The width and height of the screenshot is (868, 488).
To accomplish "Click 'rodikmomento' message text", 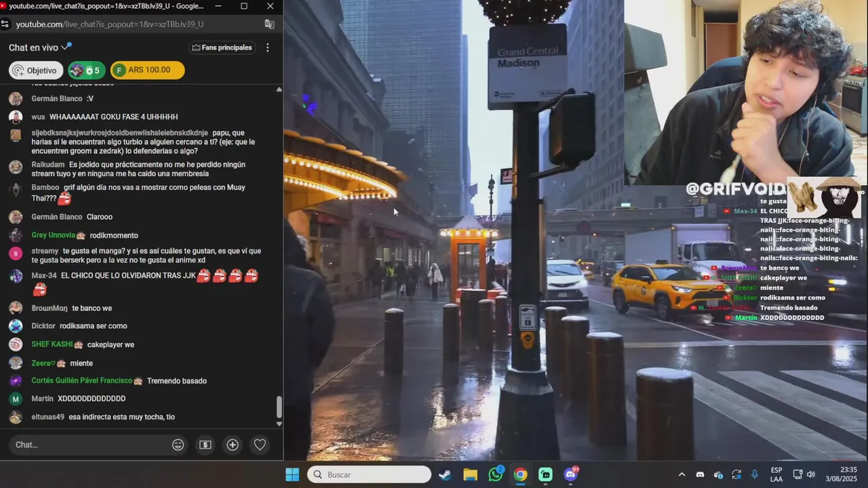I will click(114, 235).
